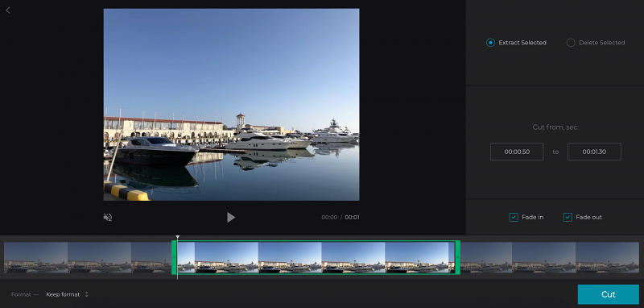
Task: Click the total duration 00:01 text
Action: tap(352, 217)
